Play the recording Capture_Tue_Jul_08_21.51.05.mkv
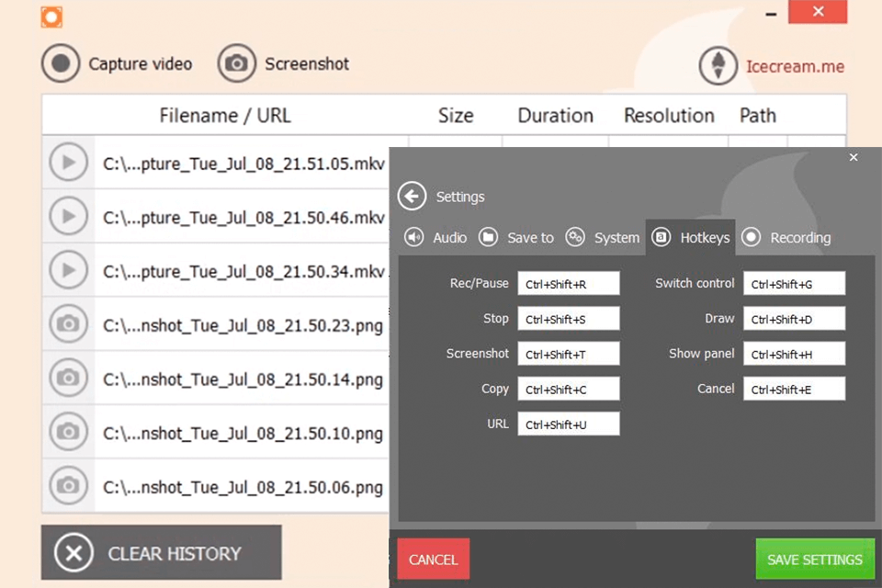This screenshot has height=588, width=882. point(67,162)
